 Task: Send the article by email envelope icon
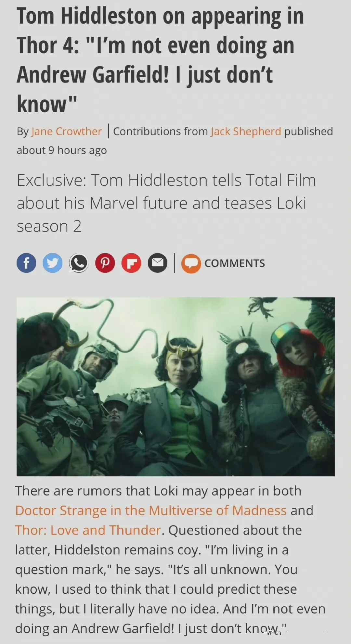pyautogui.click(x=158, y=263)
